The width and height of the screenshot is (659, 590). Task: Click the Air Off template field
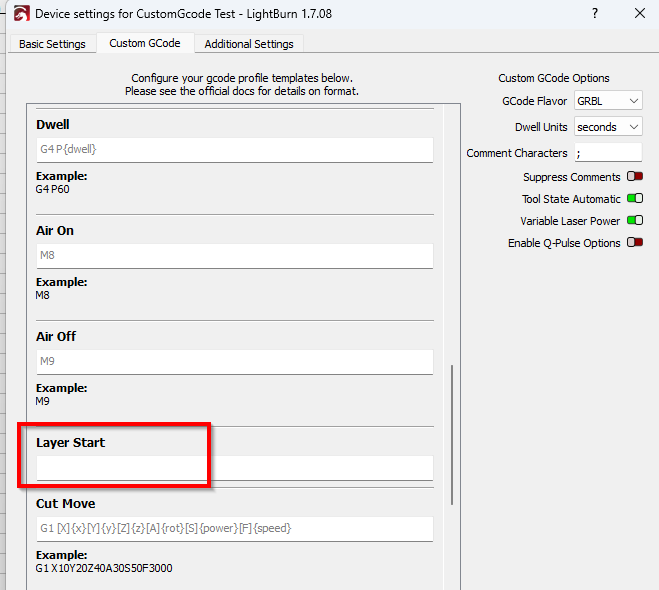(235, 361)
